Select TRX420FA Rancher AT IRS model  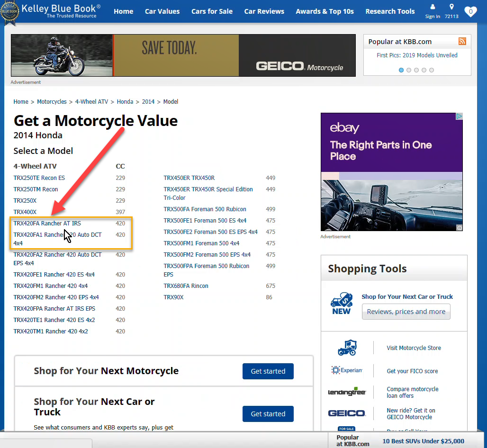coord(47,223)
